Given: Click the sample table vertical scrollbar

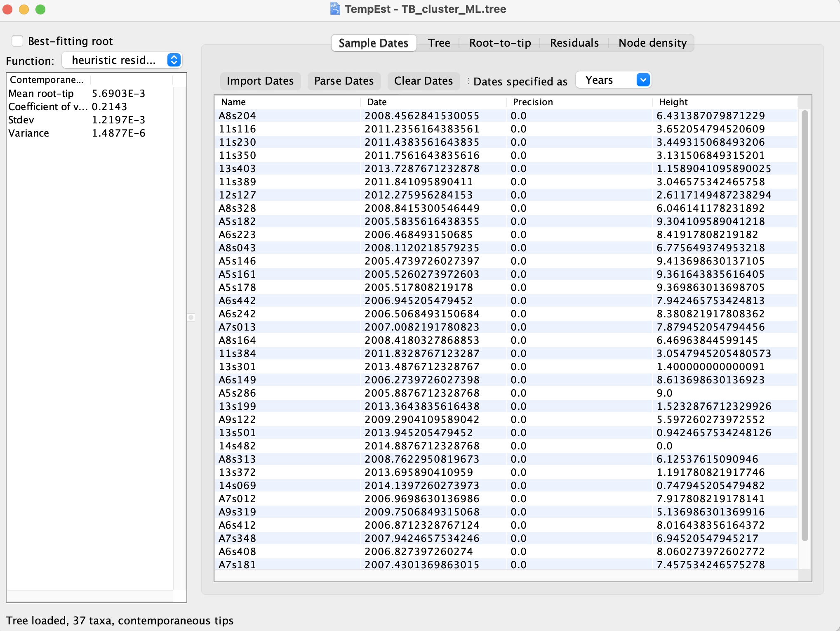Looking at the screenshot, I should [x=805, y=326].
